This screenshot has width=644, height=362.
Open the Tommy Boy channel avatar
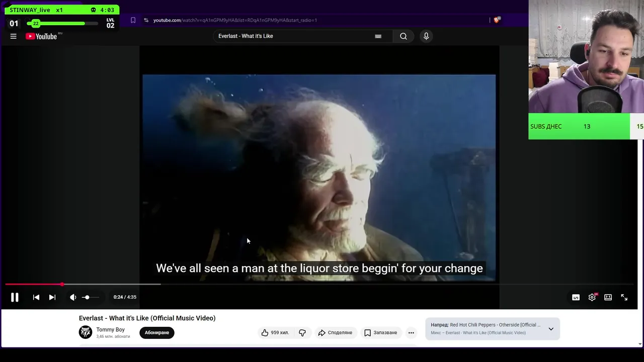[x=86, y=332]
